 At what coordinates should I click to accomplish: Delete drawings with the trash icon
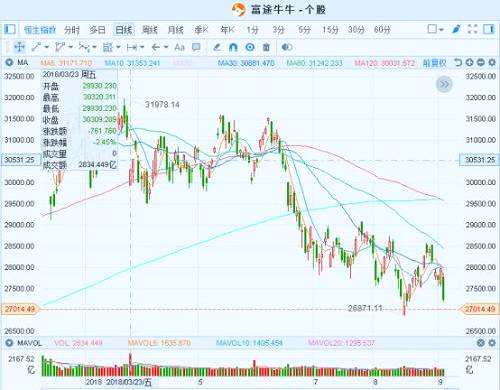click(x=266, y=47)
